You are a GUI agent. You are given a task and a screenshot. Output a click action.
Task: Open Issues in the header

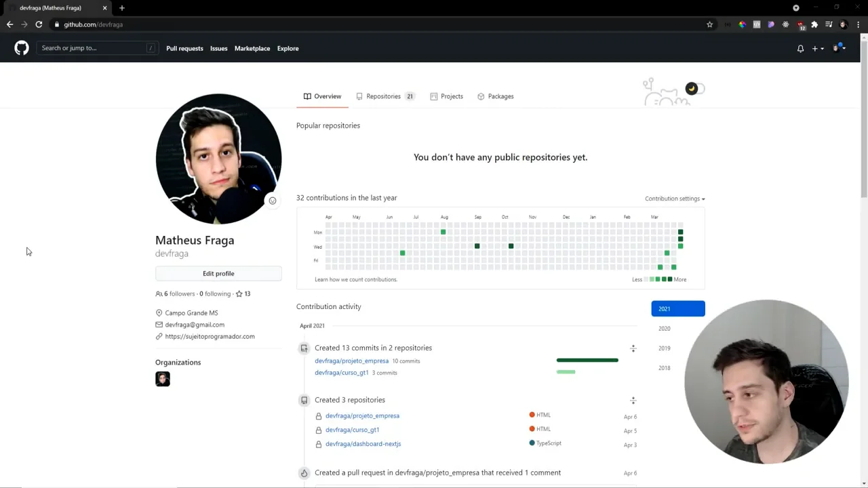pyautogui.click(x=218, y=48)
